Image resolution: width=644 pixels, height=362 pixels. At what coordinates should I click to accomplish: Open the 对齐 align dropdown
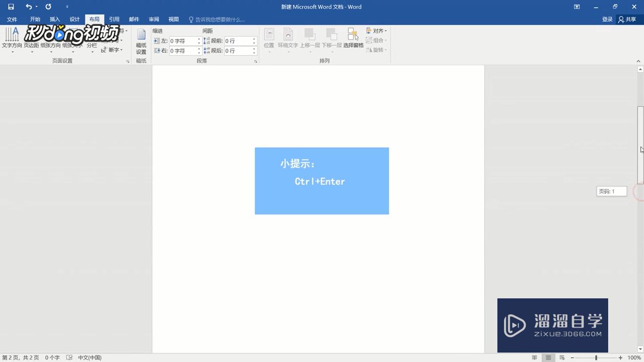(376, 31)
